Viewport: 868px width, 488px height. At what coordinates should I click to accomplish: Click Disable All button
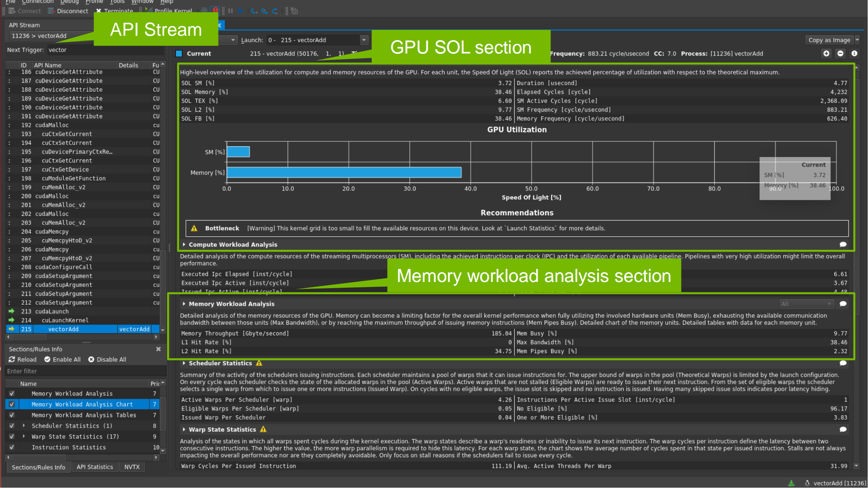(107, 359)
